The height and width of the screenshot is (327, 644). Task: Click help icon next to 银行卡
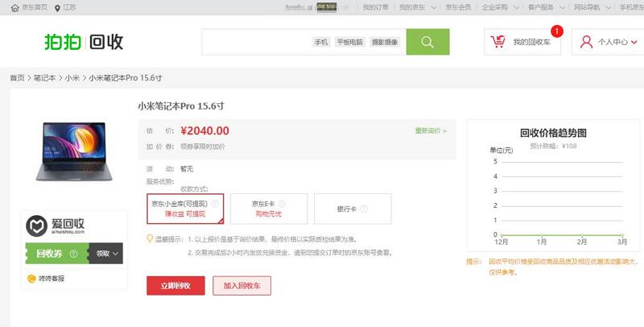[364, 209]
